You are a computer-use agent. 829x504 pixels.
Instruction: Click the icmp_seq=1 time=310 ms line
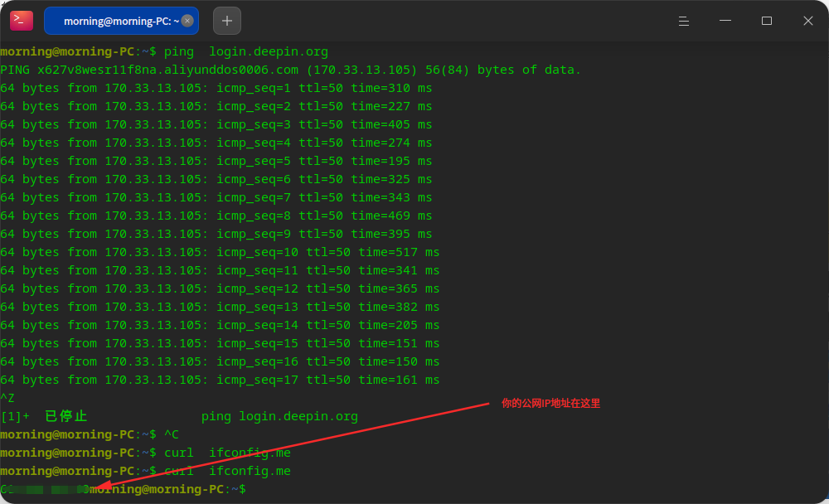(x=216, y=89)
